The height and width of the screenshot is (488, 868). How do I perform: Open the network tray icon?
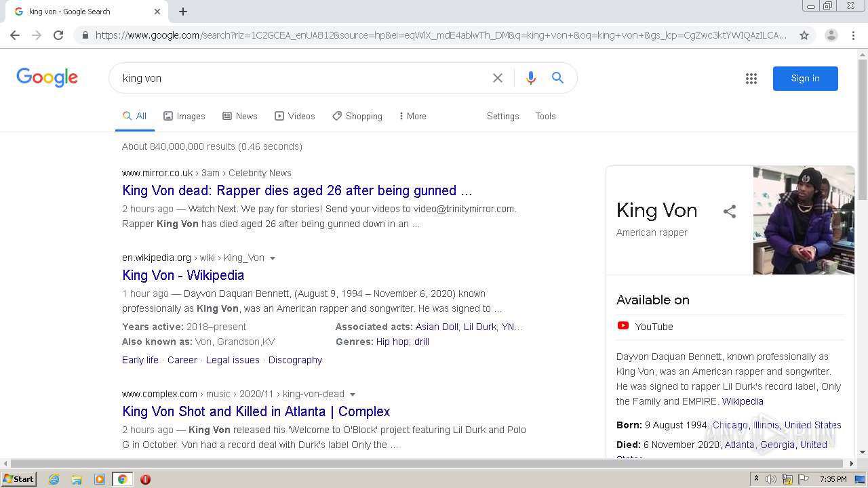787,479
